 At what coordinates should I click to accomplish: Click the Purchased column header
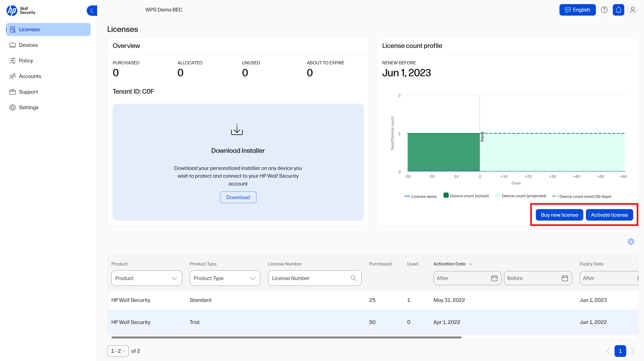(x=380, y=264)
